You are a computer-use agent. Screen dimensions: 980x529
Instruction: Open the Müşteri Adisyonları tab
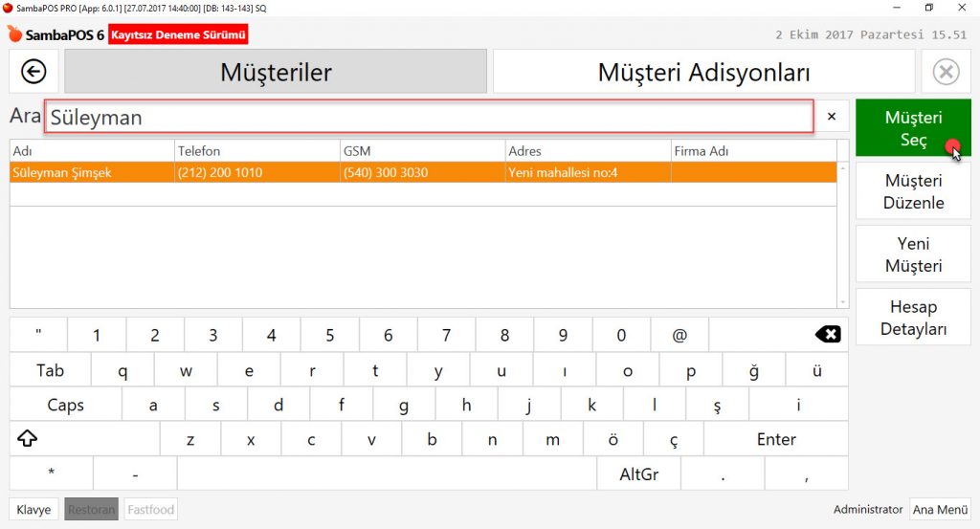[703, 72]
